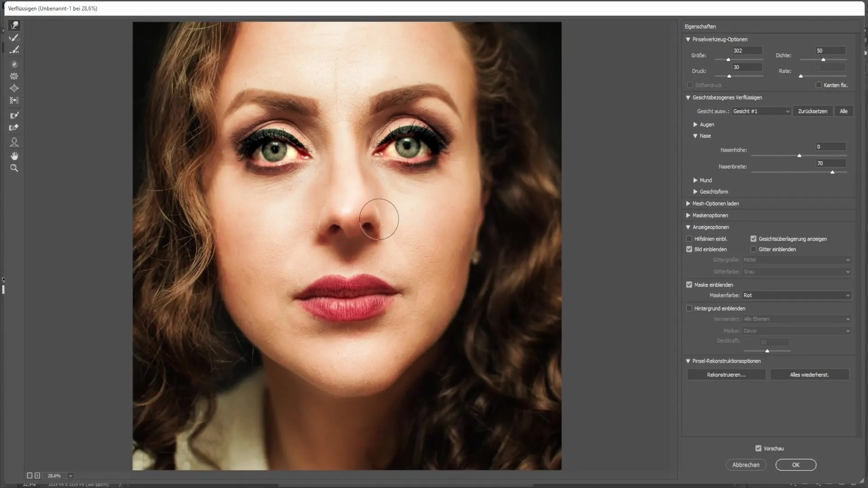Click the Zurücksetzen button
Image resolution: width=868 pixels, height=488 pixels.
click(812, 111)
